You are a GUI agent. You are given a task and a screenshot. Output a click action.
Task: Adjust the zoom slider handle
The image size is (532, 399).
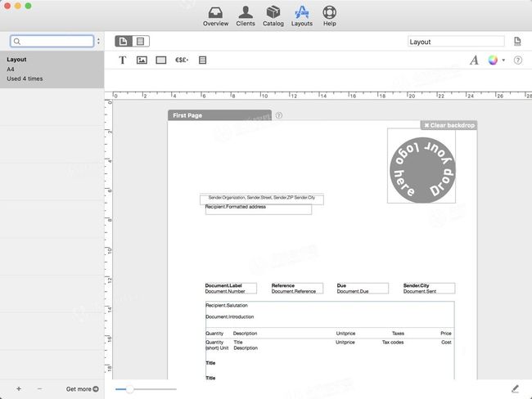129,389
